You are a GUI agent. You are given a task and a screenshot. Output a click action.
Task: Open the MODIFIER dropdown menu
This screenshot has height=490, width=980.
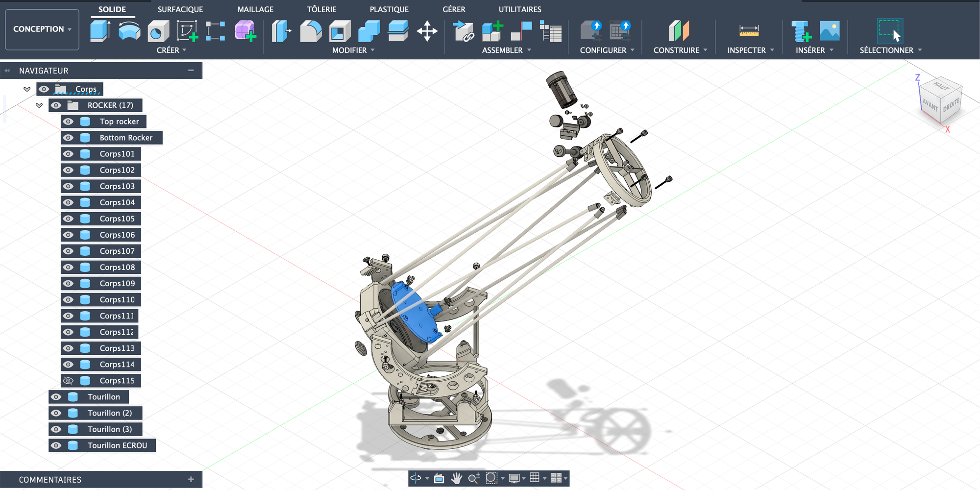(353, 50)
